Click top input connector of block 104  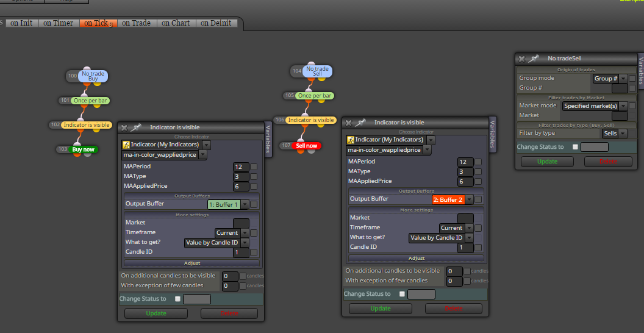point(310,65)
